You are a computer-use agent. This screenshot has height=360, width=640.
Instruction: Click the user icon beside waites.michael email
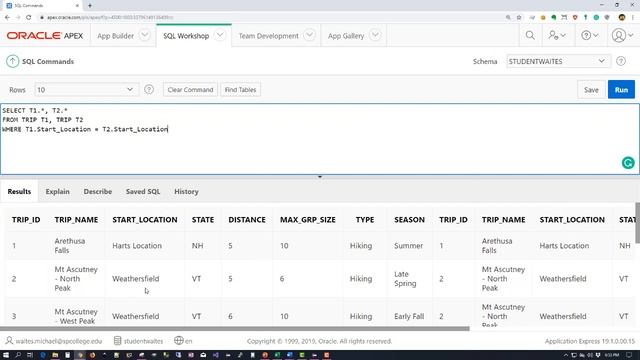(x=9, y=340)
